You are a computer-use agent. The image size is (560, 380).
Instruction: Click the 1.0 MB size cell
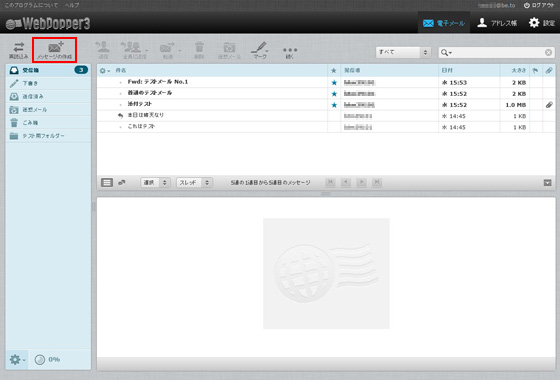[x=516, y=105]
